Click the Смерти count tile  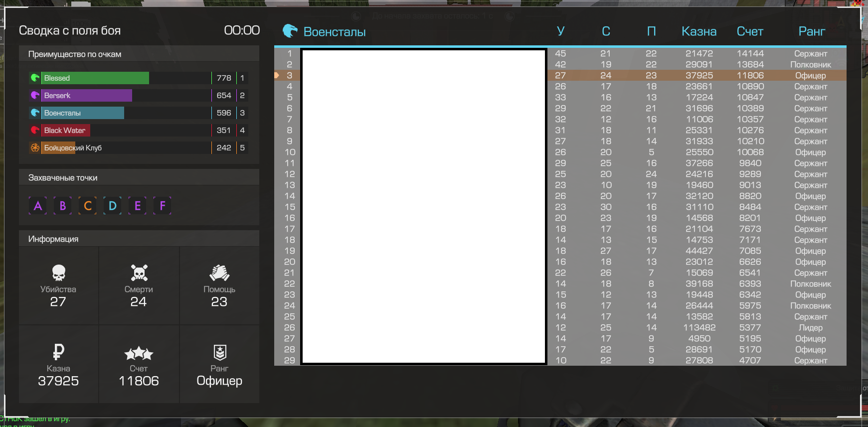coord(139,286)
